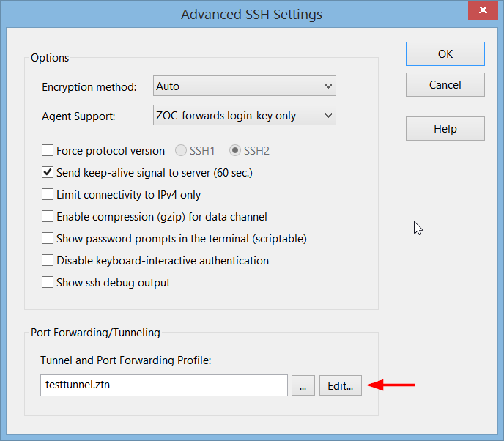This screenshot has height=441, width=504.
Task: Expand the Encryption method dropdown
Action: click(327, 86)
